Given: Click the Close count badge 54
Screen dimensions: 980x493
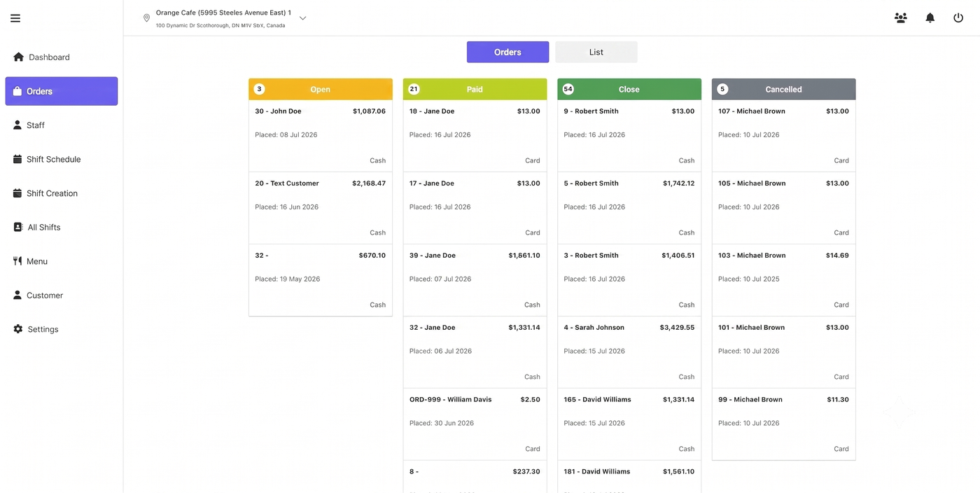Looking at the screenshot, I should tap(568, 89).
